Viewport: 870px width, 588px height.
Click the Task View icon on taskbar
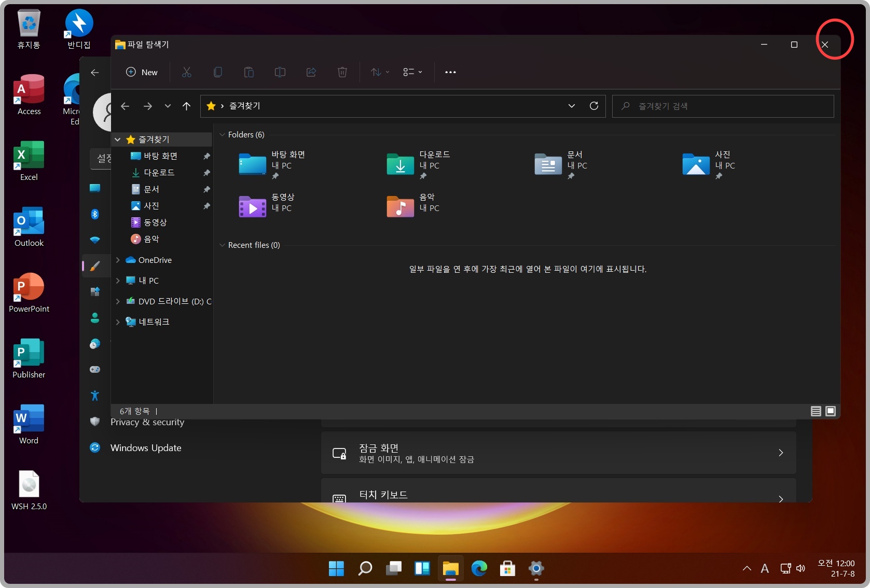pyautogui.click(x=394, y=568)
